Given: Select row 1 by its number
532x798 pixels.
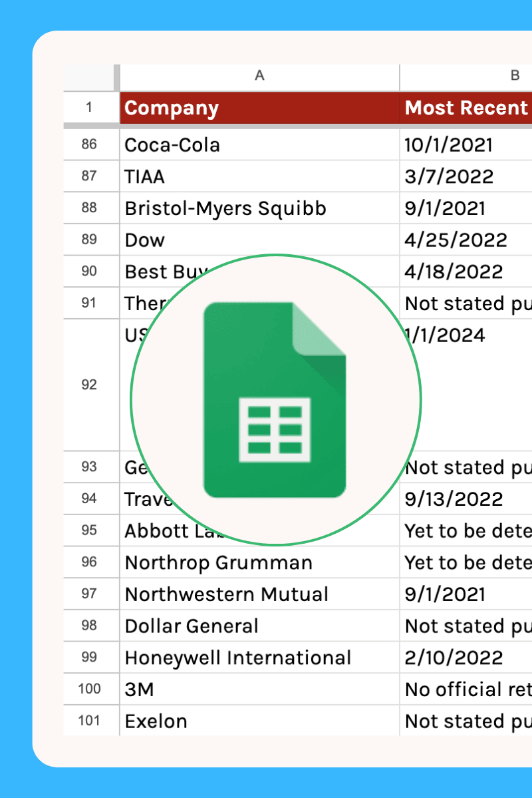Looking at the screenshot, I should point(91,107).
